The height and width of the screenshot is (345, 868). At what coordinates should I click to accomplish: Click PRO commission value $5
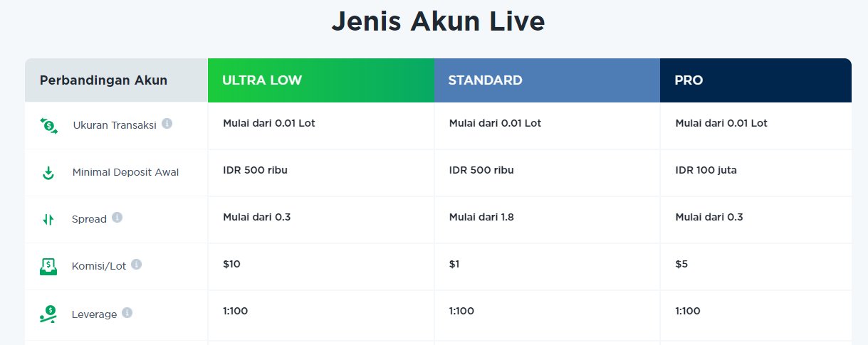click(681, 264)
